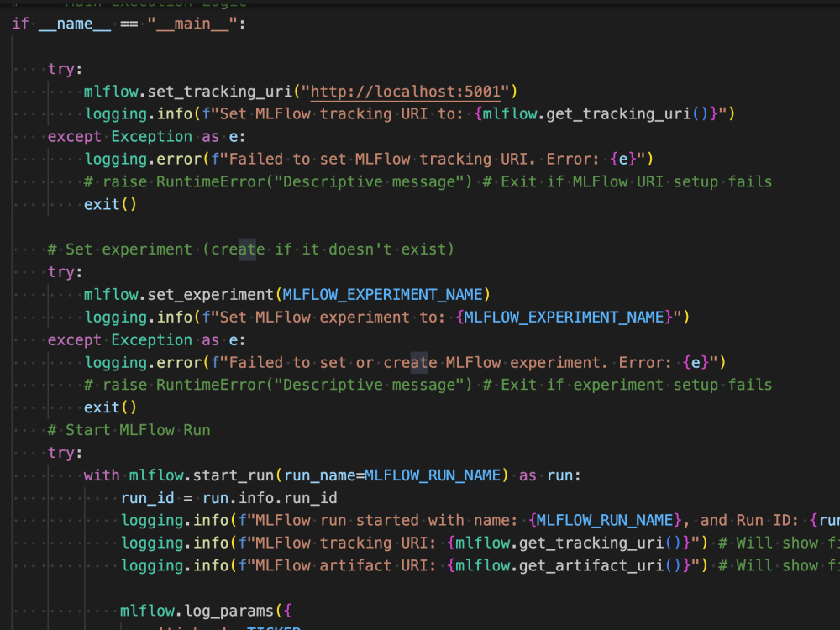Place cursor on "__main__" string

(x=192, y=24)
